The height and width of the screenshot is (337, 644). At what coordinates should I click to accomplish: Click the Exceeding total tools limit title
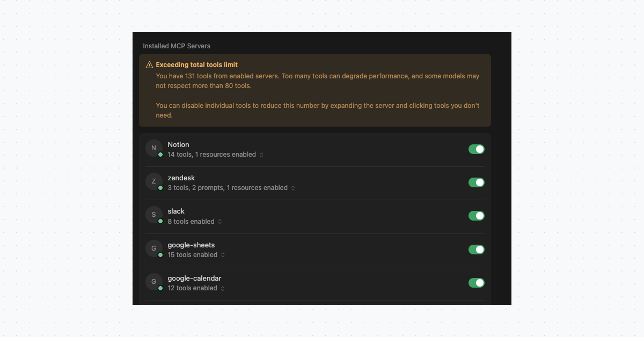tap(196, 65)
